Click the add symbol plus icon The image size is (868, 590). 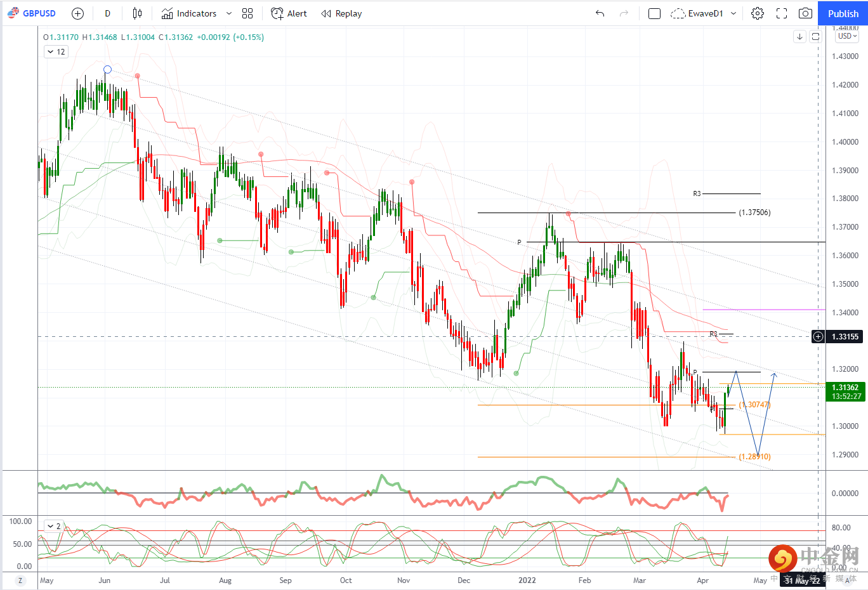[77, 13]
